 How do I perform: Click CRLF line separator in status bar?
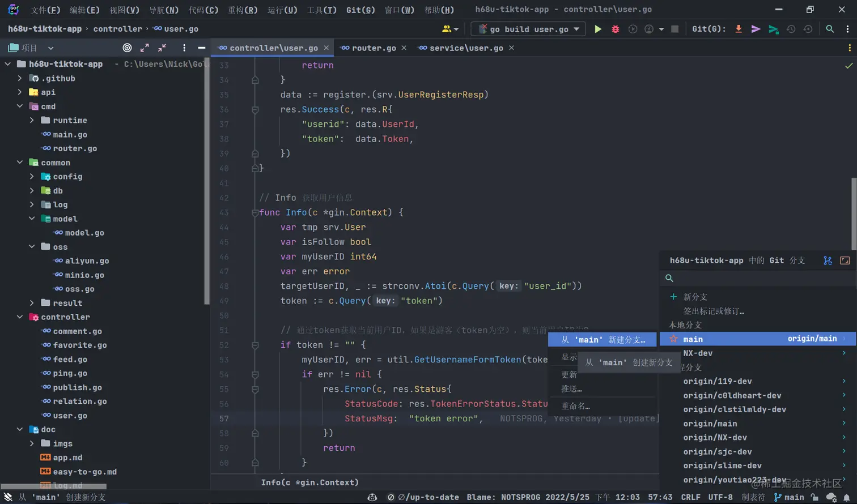click(x=690, y=497)
